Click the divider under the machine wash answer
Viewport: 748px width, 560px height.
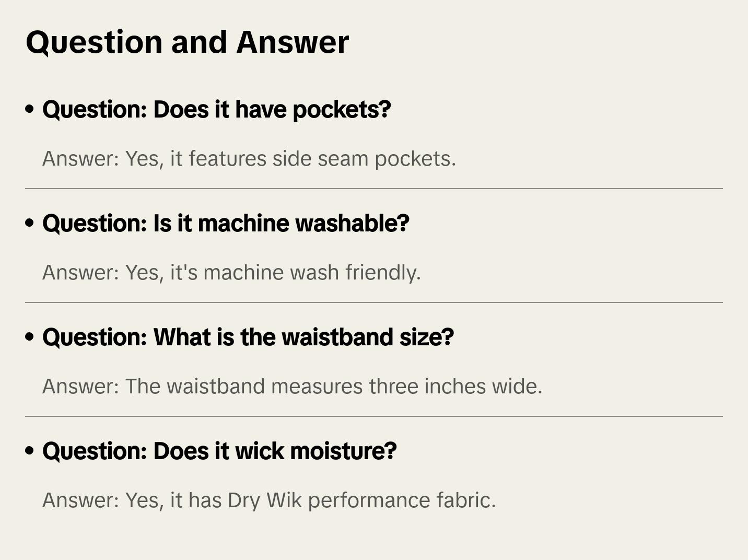tap(374, 302)
